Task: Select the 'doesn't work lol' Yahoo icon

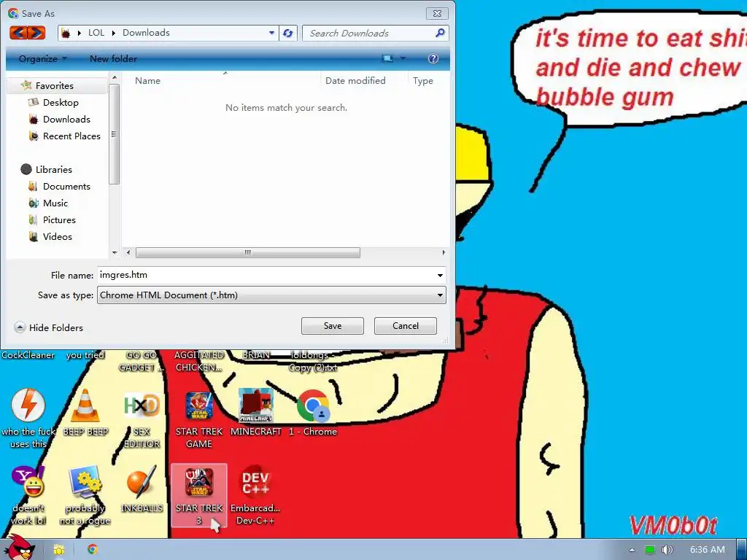Action: click(28, 495)
